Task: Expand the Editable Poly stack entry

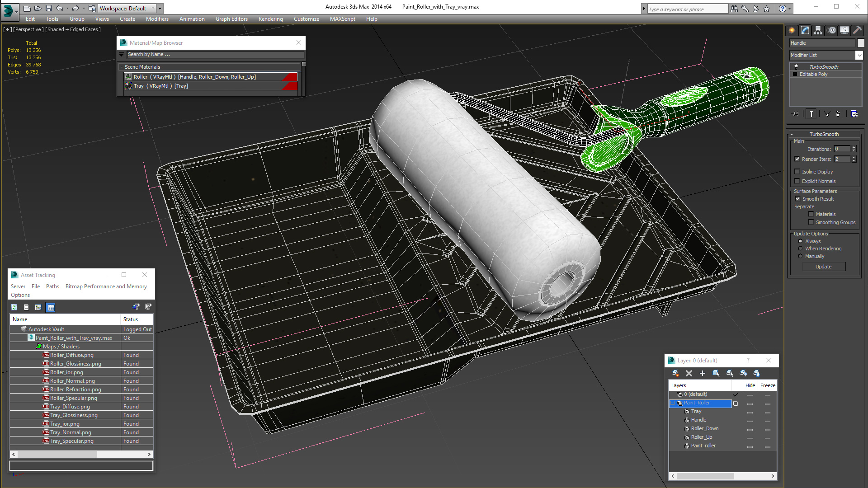Action: (x=795, y=74)
